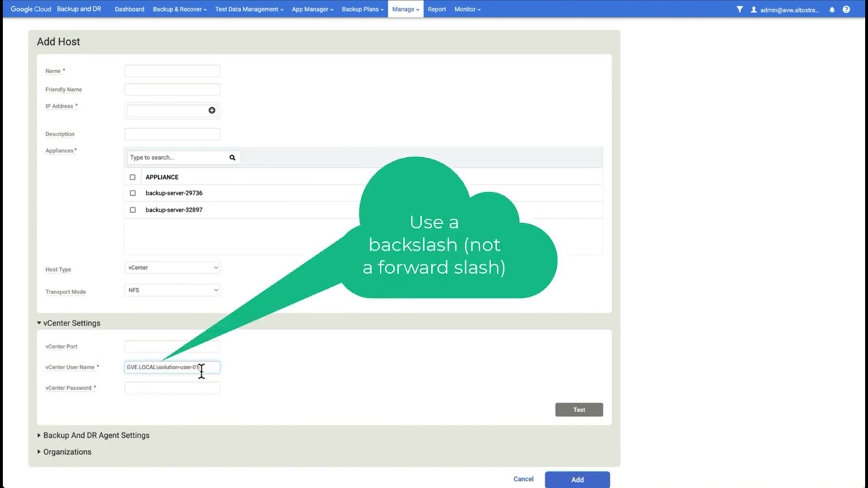The image size is (868, 488).
Task: Click the vCenter User Name field
Action: click(x=172, y=367)
